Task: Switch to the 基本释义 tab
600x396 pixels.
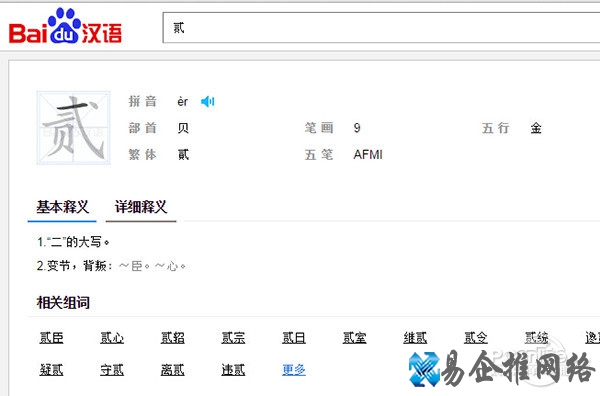Action: 62,207
